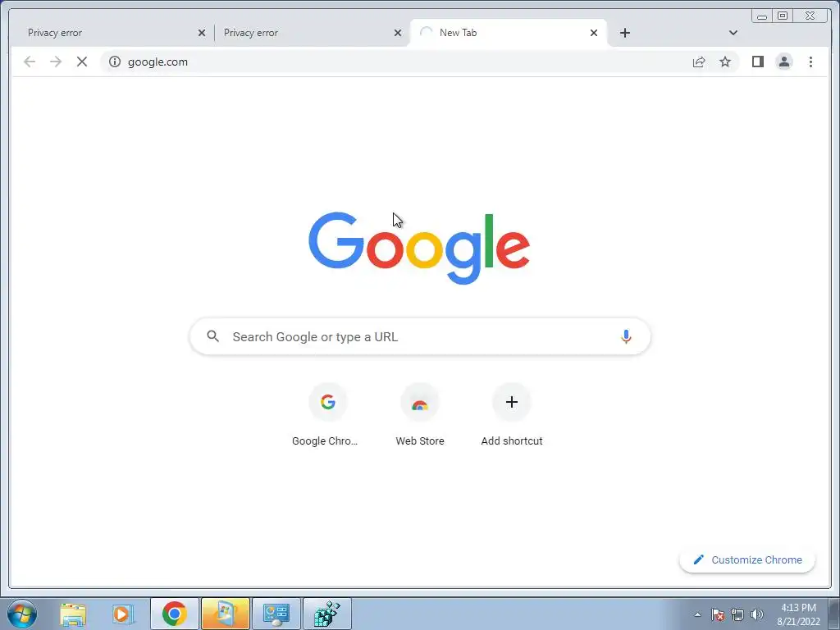
Task: Open a new tab with plus button
Action: point(624,33)
